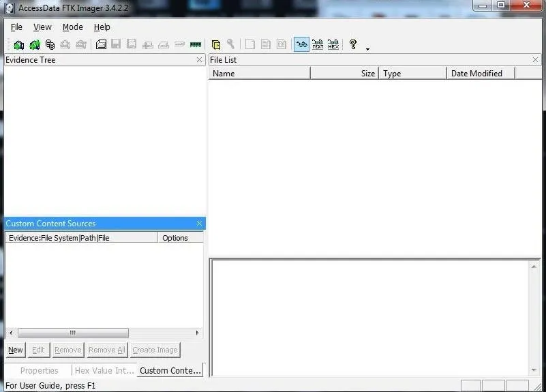
Task: Sort file list by Date Modified column
Action: 481,74
